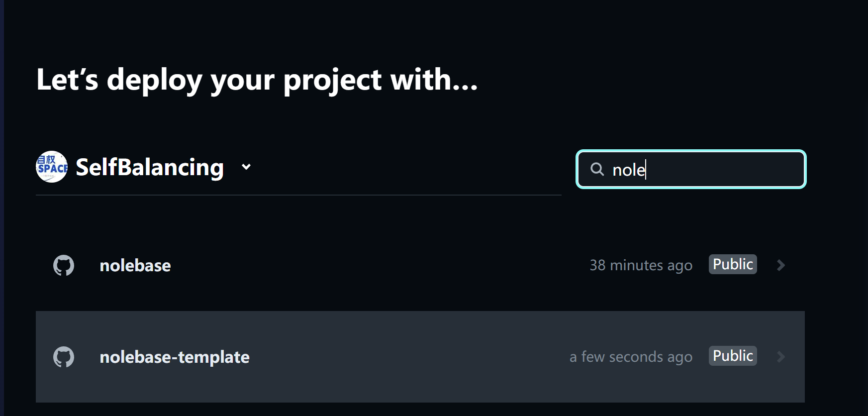Click the GitHub icon beside nolebase-template

(64, 357)
